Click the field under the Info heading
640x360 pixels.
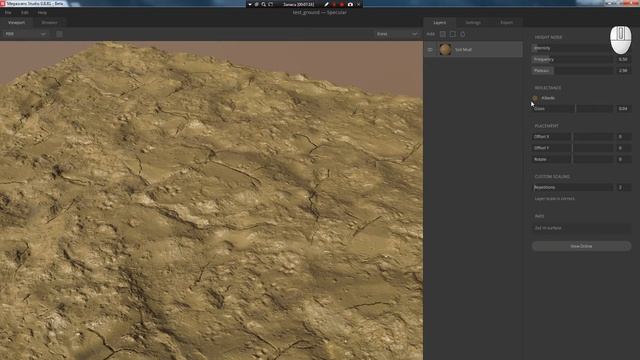(581, 228)
